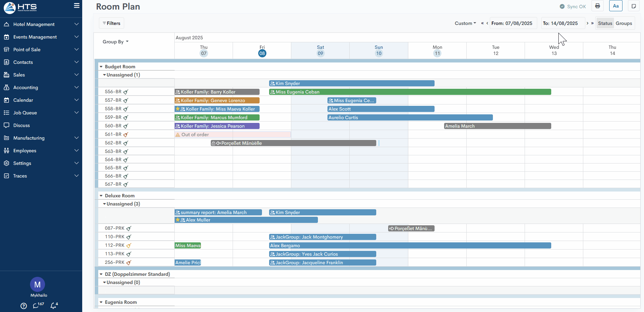Image resolution: width=644 pixels, height=312 pixels.
Task: Switch view to Groups mode
Action: 624,23
